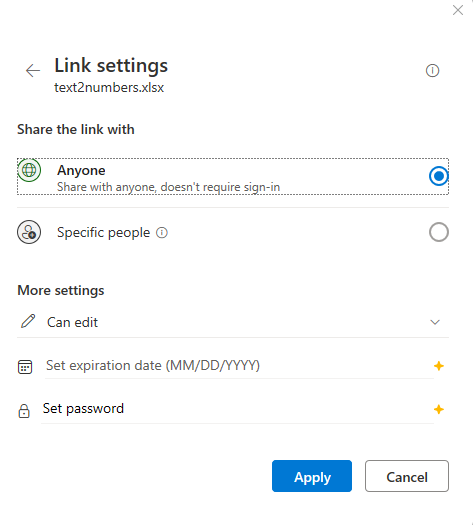Click the Set expiration date field
The height and width of the screenshot is (525, 473).
point(239,366)
